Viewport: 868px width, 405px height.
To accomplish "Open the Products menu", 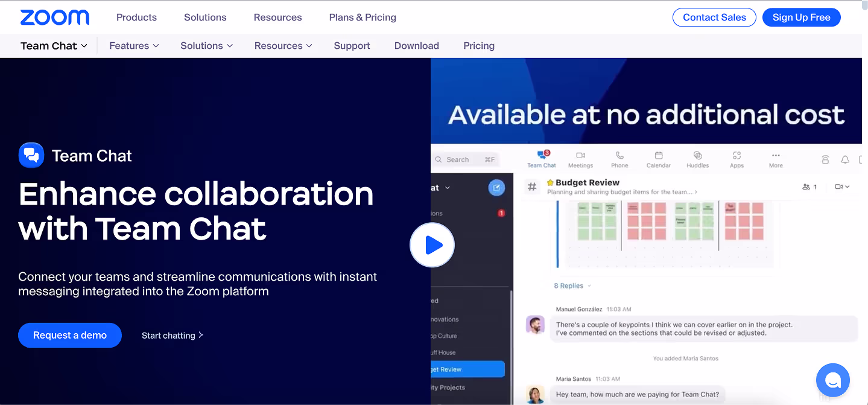I will pos(136,18).
